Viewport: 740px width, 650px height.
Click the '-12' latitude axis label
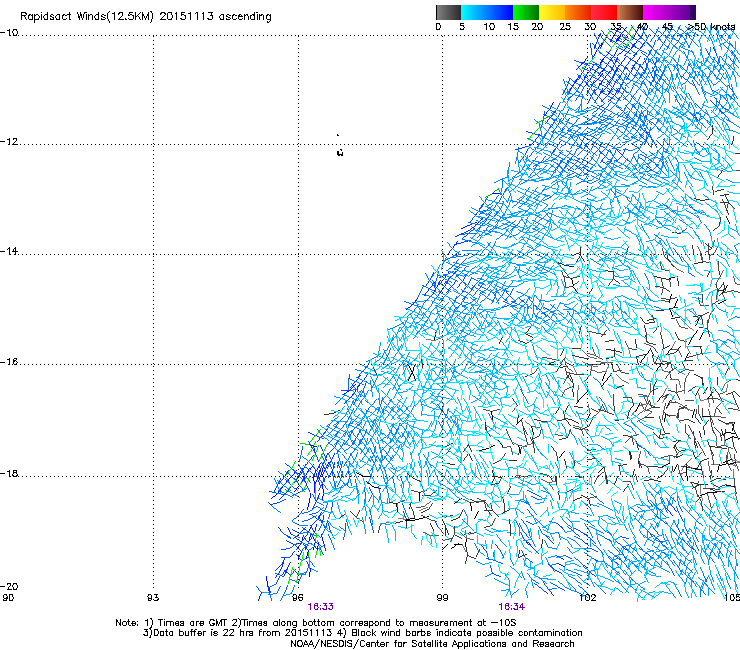[x=9, y=142]
